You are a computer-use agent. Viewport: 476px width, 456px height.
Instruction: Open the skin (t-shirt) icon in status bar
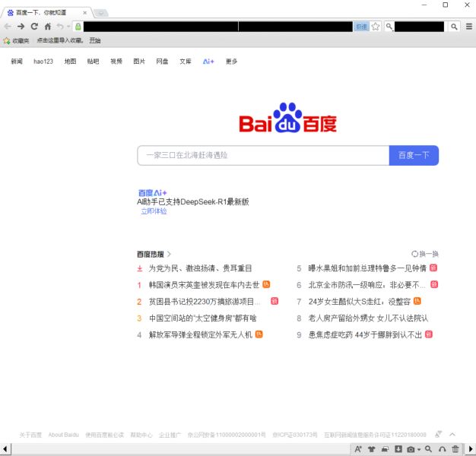pyautogui.click(x=372, y=449)
